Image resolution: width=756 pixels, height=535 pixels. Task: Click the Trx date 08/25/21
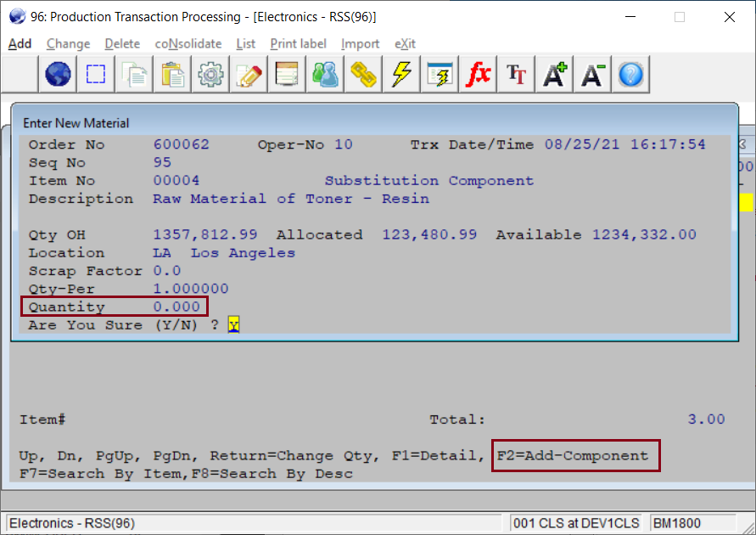point(582,144)
